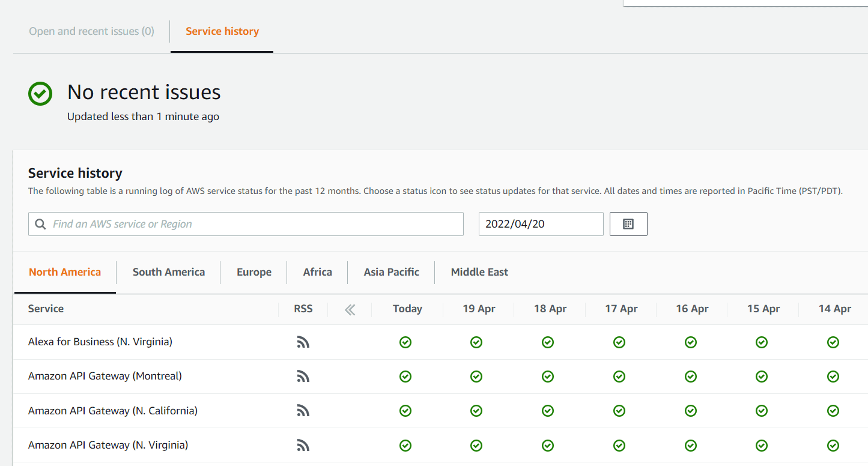Switch to the Open and recent issues tab
Screen dimensions: 868x466
click(91, 31)
